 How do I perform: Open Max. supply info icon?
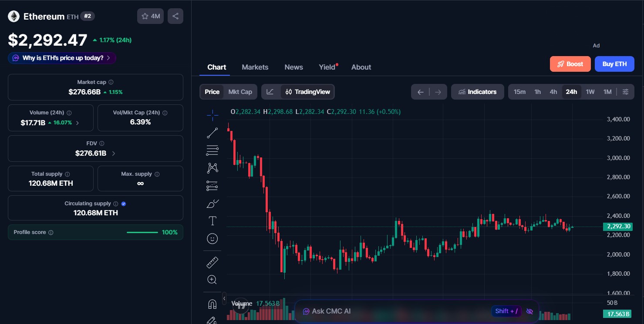click(157, 174)
